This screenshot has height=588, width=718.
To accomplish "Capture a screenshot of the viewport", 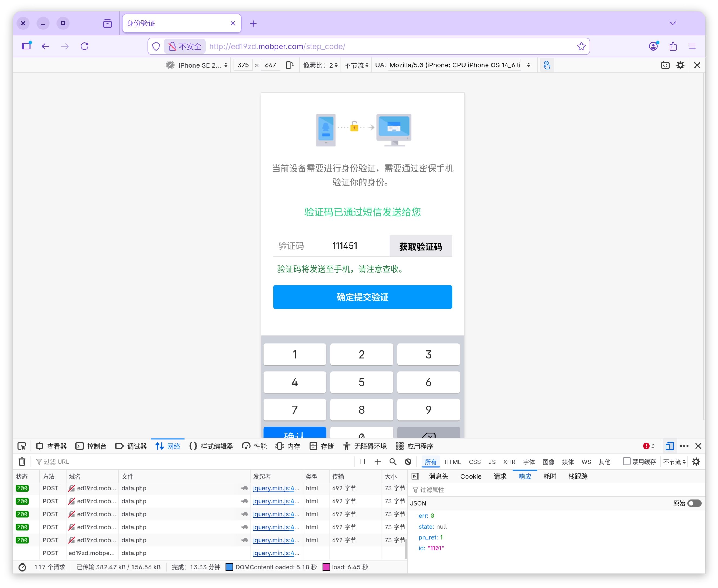I will [x=665, y=65].
